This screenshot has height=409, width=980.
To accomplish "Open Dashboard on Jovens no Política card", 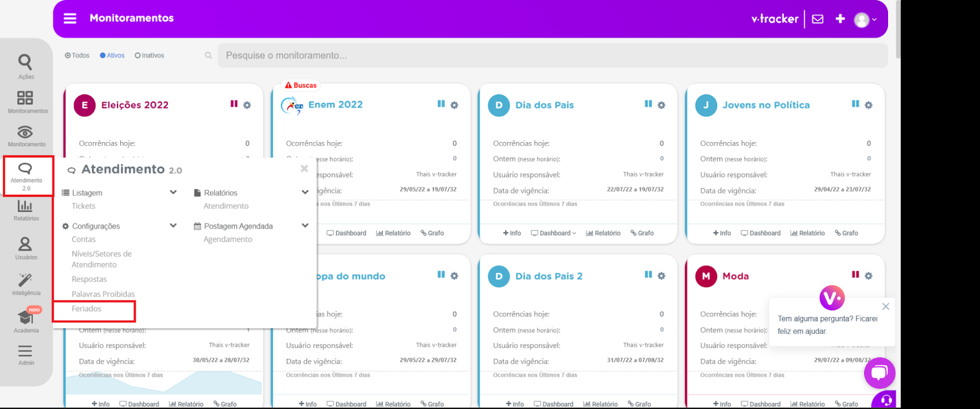I will pos(761,233).
